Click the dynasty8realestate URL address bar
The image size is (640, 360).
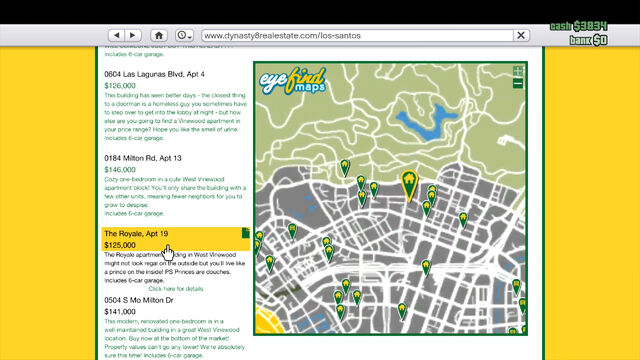tap(357, 36)
